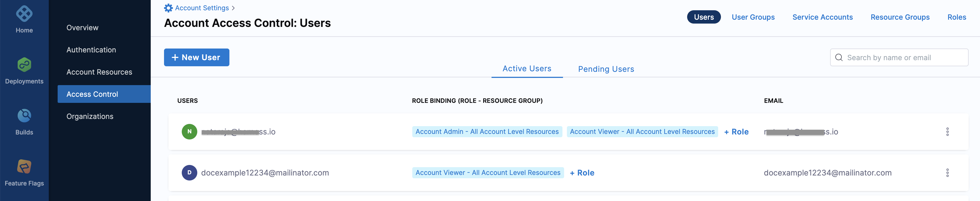Open the Feature Flags module icon
The width and height of the screenshot is (980, 201).
click(24, 167)
